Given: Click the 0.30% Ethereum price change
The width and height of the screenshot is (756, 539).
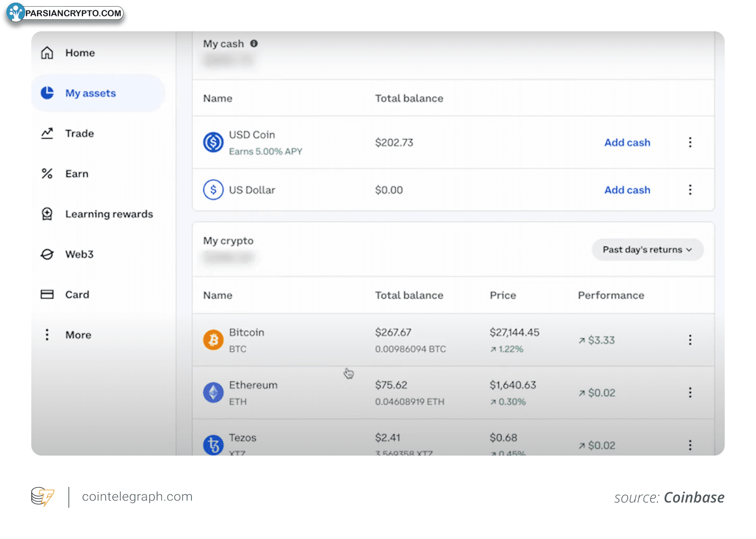Looking at the screenshot, I should (x=508, y=402).
